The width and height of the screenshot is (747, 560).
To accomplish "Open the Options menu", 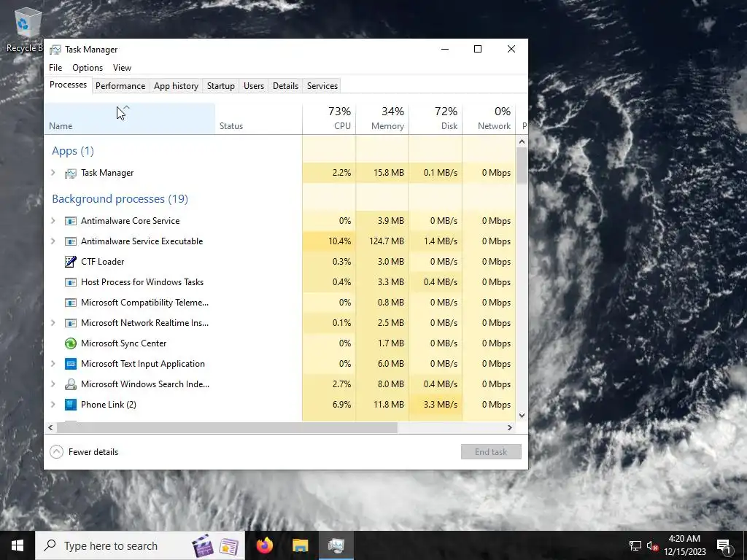I will pos(88,68).
